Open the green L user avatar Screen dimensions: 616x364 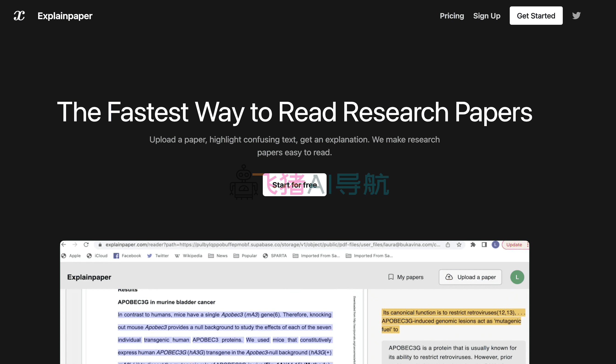pos(517,277)
